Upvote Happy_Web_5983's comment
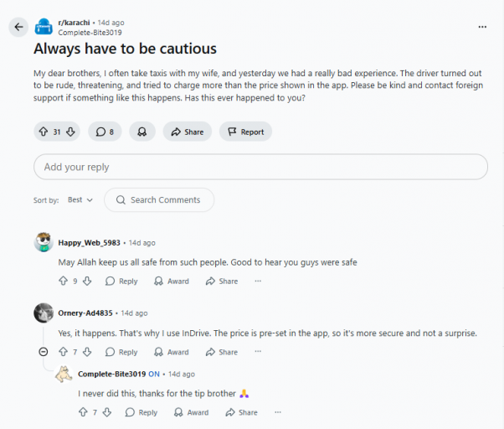The height and width of the screenshot is (429, 504). 63,282
